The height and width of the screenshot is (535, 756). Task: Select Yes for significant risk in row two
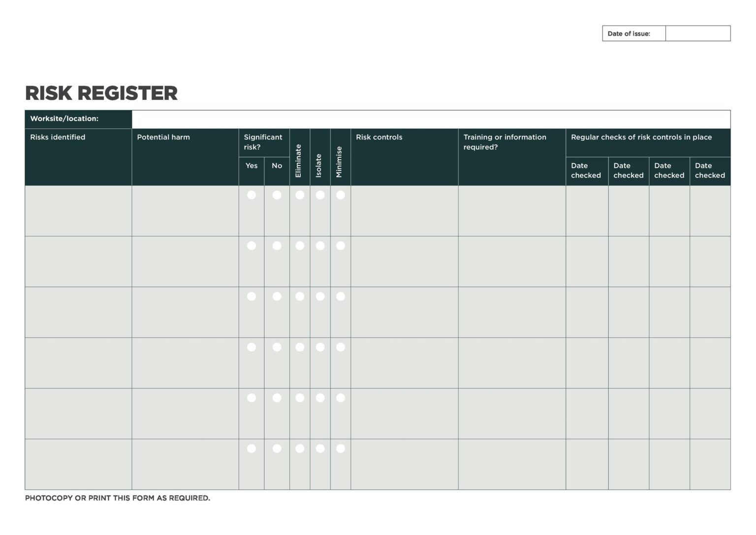coord(252,245)
